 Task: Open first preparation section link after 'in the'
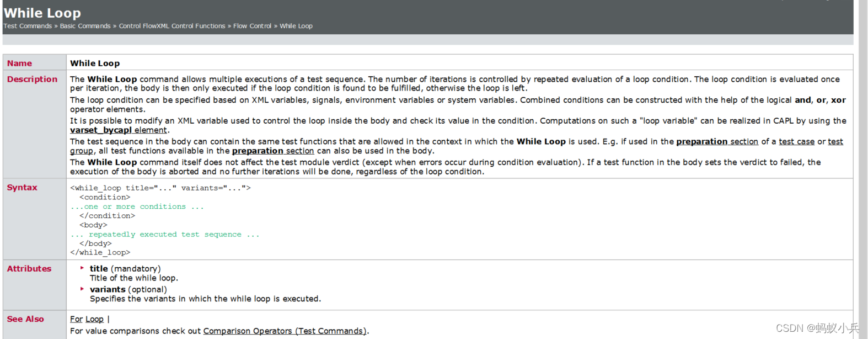click(x=717, y=142)
